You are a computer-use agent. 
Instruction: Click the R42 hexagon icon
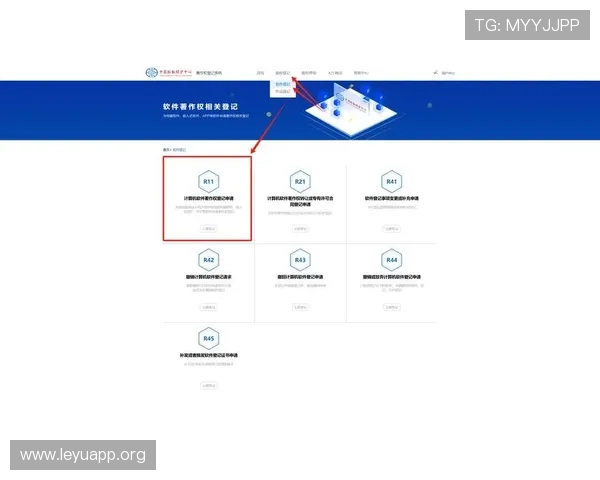(209, 260)
